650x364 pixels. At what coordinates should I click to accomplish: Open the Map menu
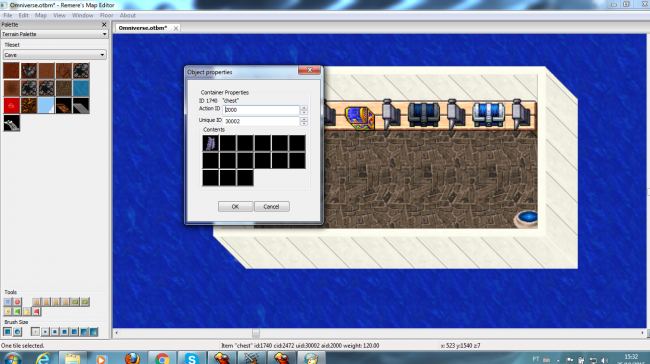(x=41, y=15)
